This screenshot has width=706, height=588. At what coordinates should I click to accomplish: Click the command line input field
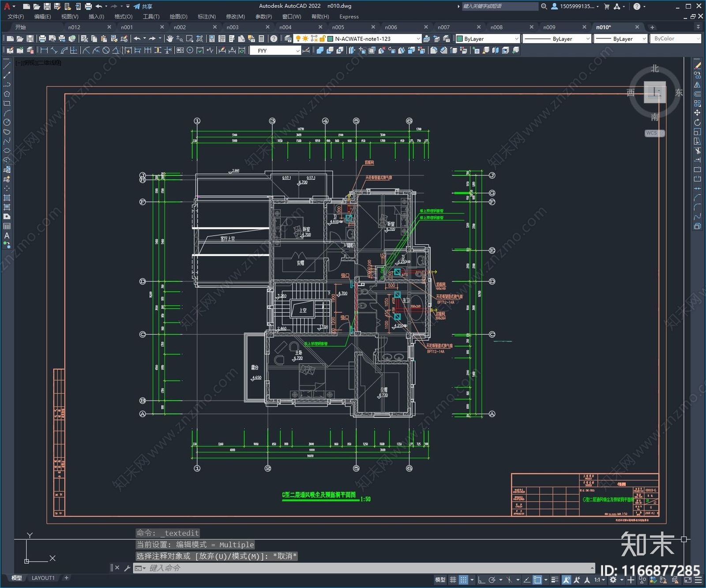tap(353, 568)
